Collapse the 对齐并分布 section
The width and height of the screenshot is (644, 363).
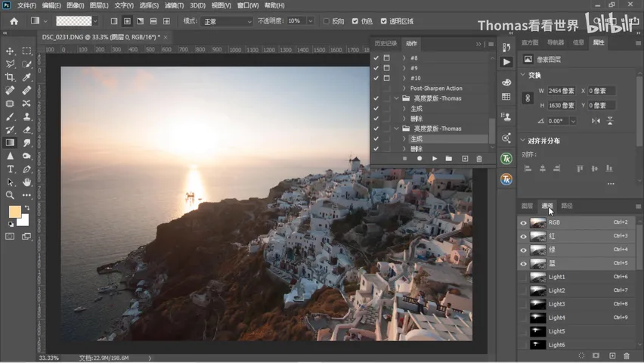click(523, 140)
